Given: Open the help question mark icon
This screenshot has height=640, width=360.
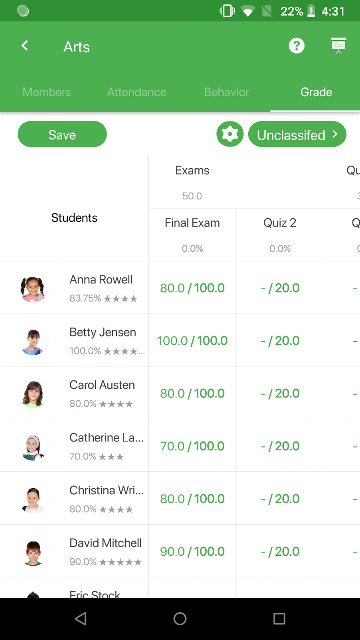Looking at the screenshot, I should (x=296, y=46).
